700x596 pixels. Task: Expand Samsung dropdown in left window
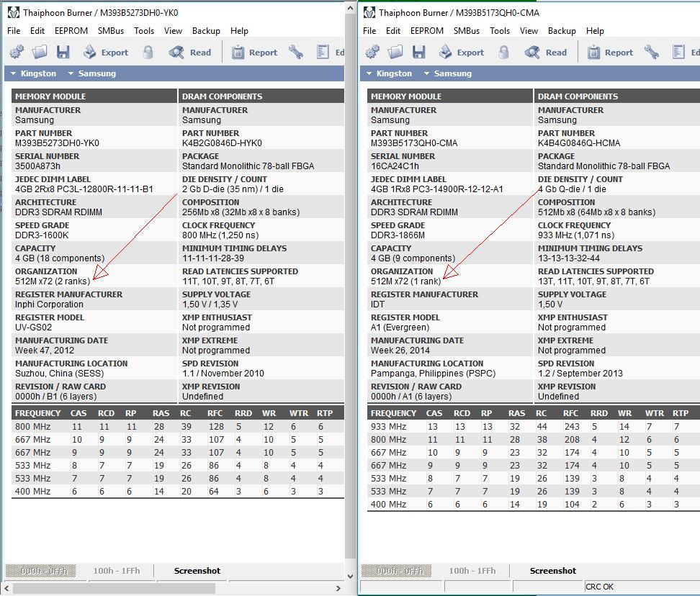click(x=92, y=73)
